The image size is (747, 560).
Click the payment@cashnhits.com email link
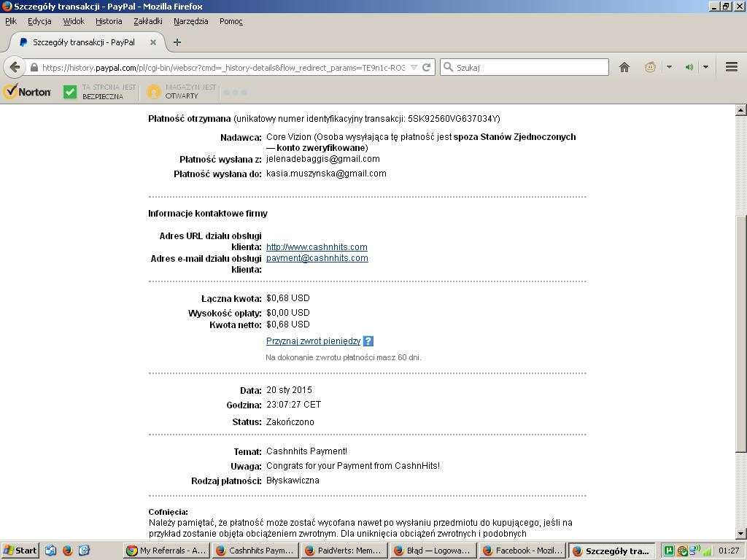(x=317, y=258)
